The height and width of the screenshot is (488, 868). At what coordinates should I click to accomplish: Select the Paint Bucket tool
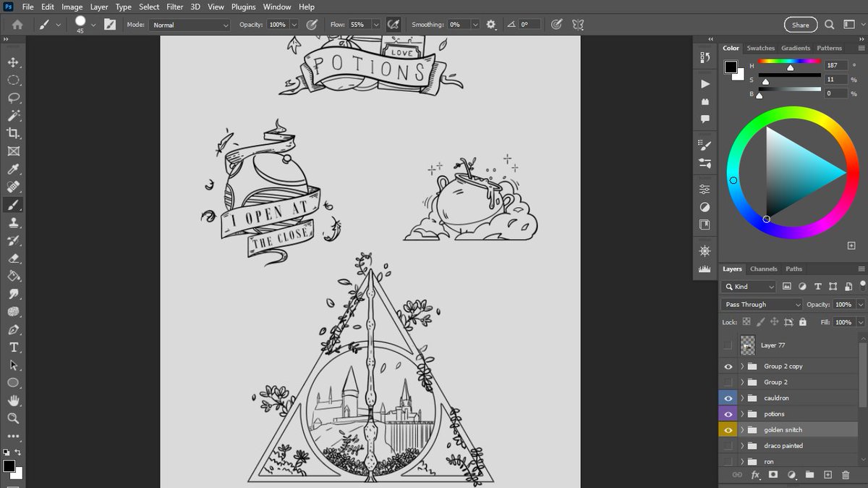point(13,276)
